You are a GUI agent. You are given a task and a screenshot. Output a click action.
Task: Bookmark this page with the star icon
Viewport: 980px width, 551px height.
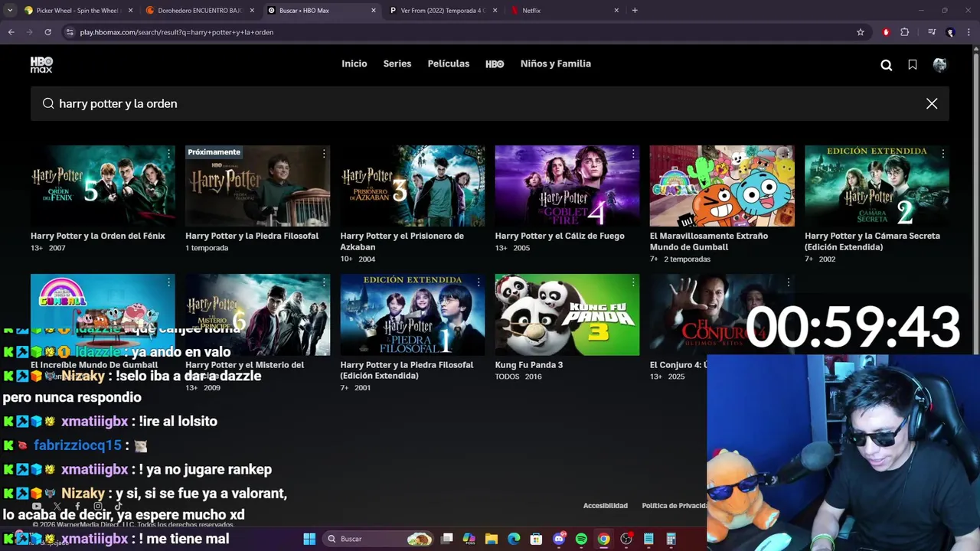click(x=861, y=32)
